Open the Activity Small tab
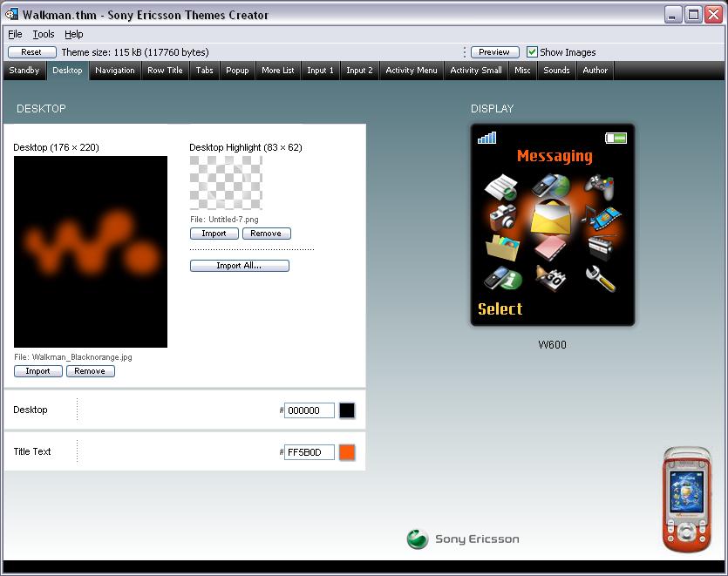728x576 pixels. pyautogui.click(x=476, y=70)
